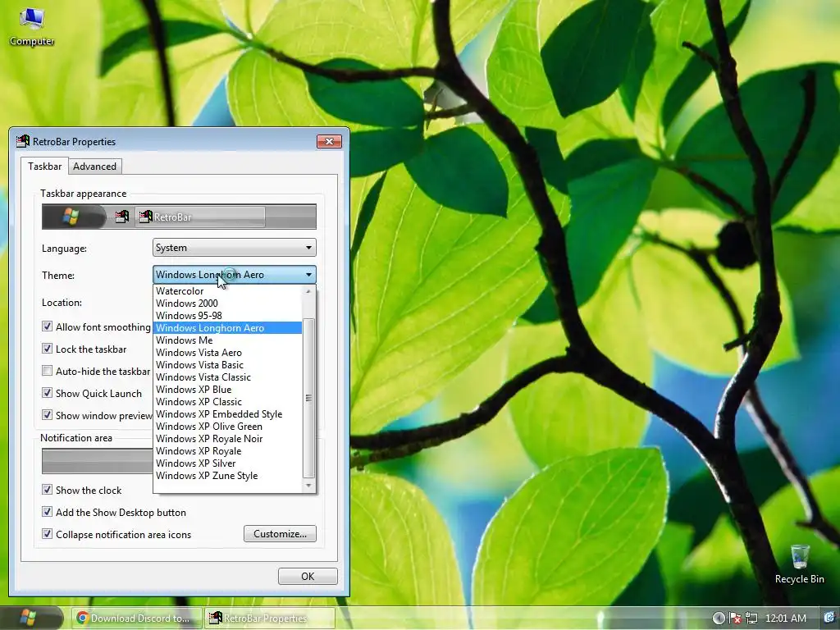This screenshot has height=630, width=840.
Task: Toggle Show Quick Launch checkbox
Action: click(x=47, y=393)
